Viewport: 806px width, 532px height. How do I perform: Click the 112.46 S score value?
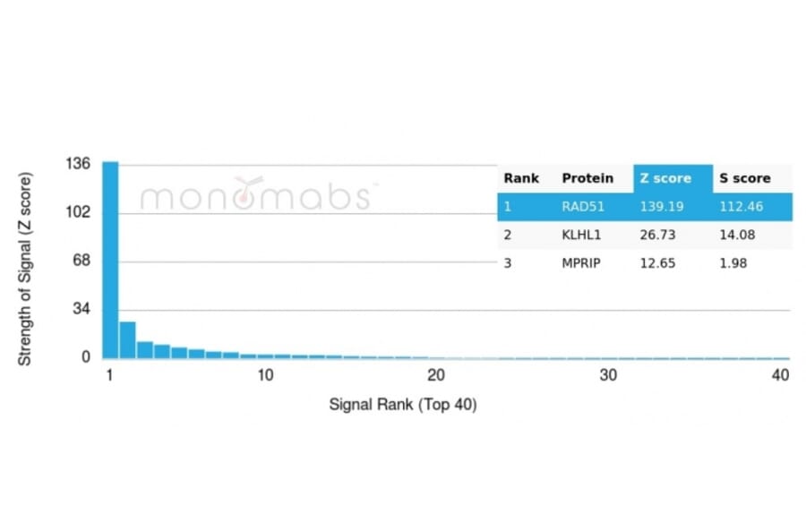(742, 206)
